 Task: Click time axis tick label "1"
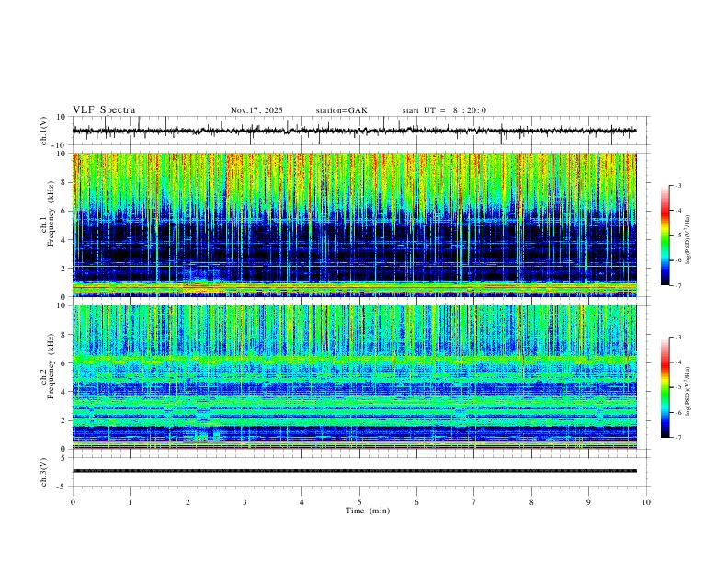[130, 502]
